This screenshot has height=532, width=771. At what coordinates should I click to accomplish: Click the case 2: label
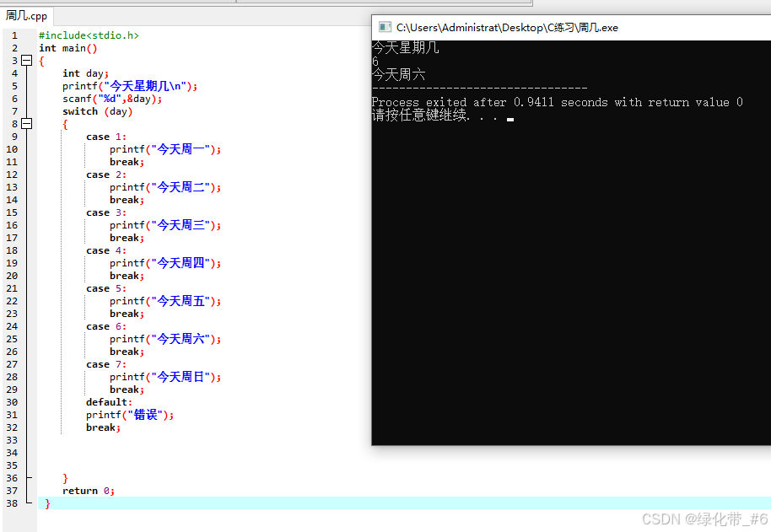click(106, 175)
